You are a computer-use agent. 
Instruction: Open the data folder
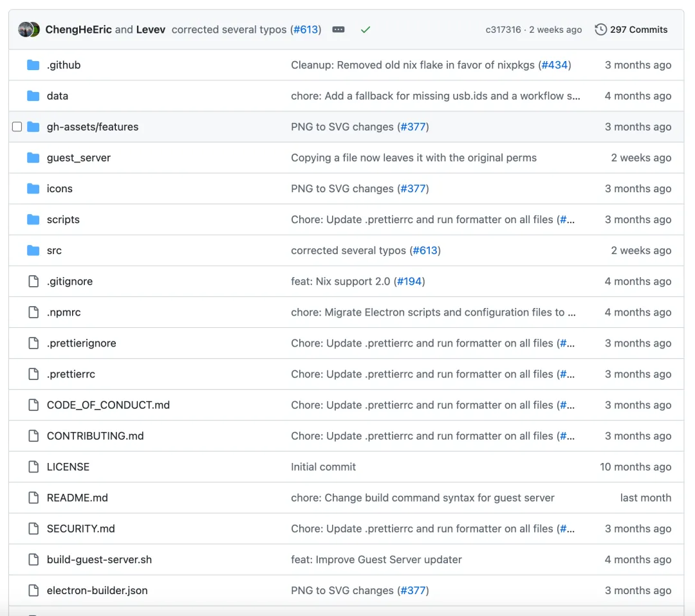tap(57, 96)
